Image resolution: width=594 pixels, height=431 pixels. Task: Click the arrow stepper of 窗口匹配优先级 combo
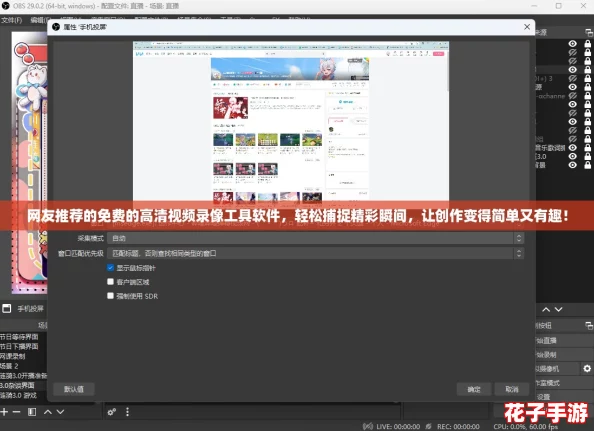coord(519,253)
